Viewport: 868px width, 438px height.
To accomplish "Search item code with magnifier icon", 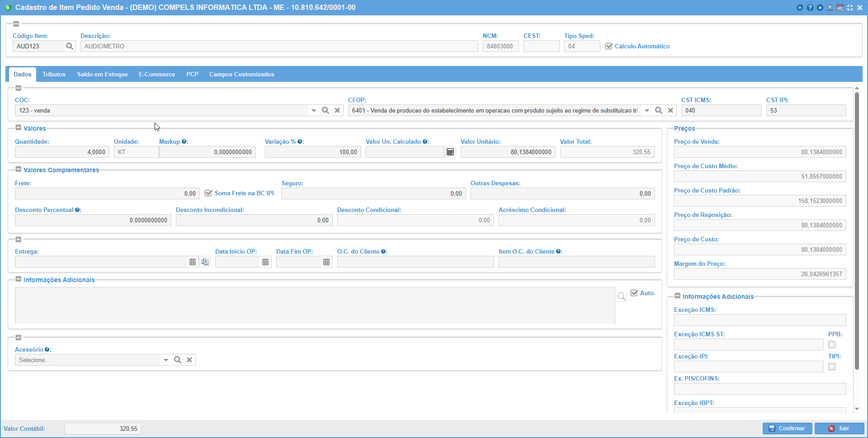I will 70,46.
